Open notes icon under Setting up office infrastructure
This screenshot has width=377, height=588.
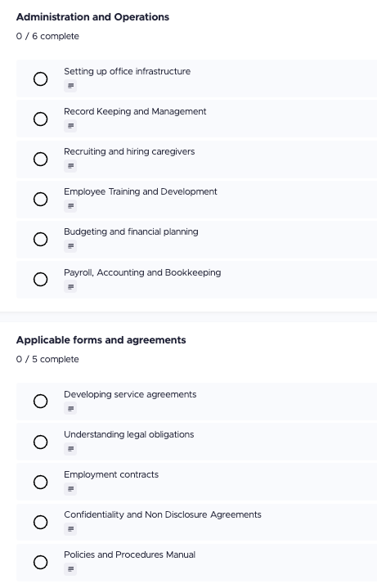70,86
